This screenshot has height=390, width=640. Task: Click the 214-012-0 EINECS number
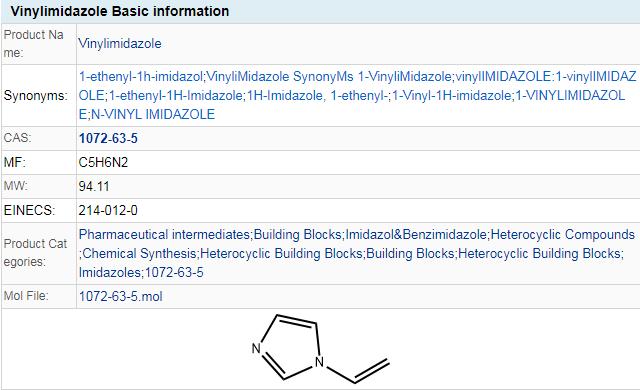(x=108, y=211)
